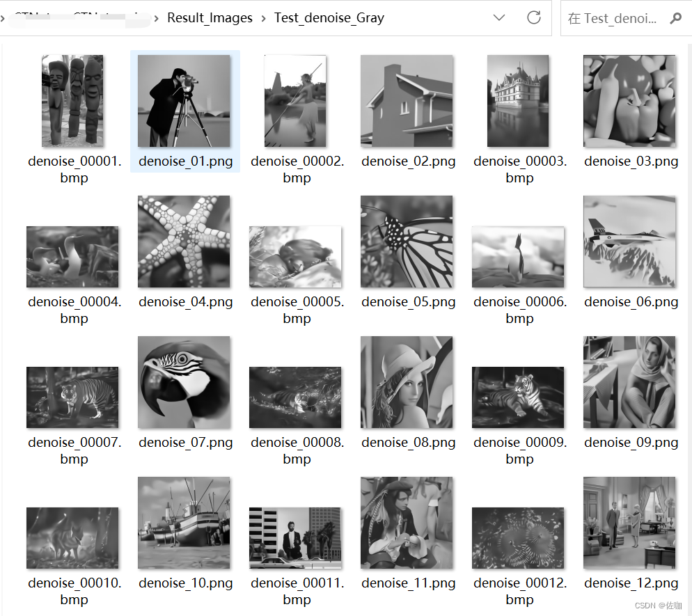Expand chevron before Result_Images breadcrumb

156,19
